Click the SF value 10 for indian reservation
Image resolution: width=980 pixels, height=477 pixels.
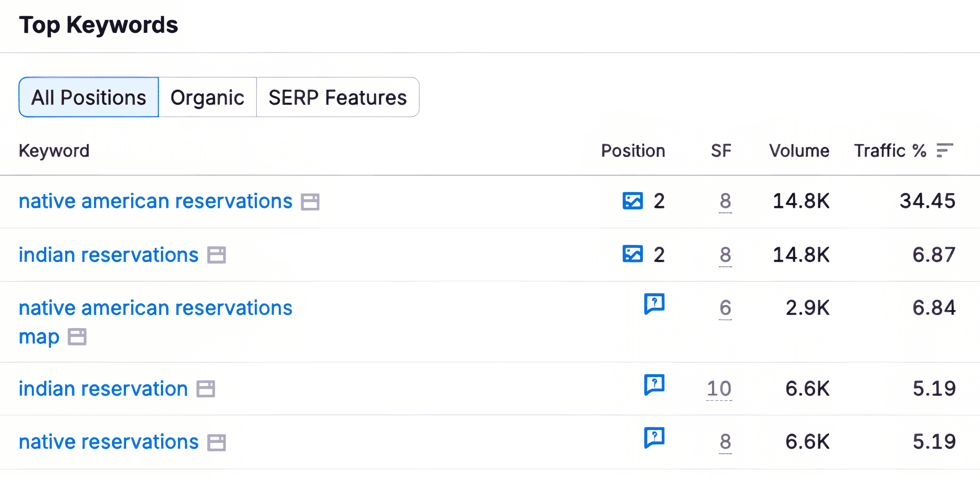pyautogui.click(x=718, y=388)
